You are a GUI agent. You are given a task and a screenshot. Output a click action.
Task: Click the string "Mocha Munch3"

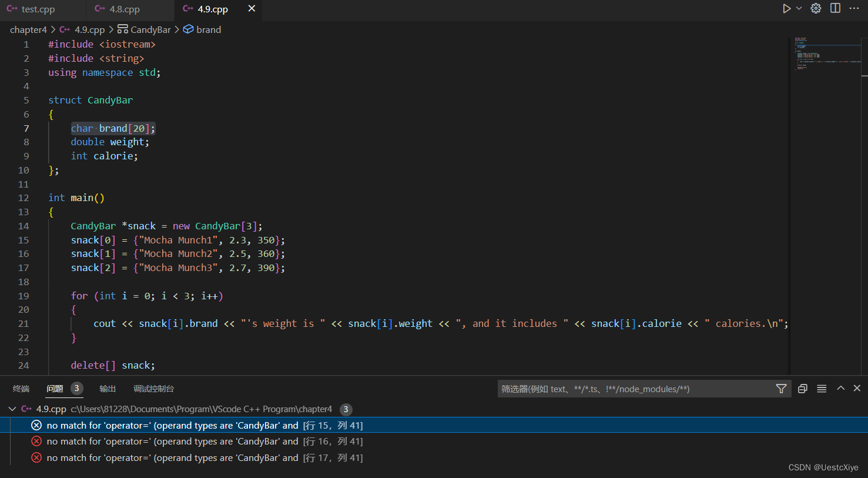tap(179, 268)
